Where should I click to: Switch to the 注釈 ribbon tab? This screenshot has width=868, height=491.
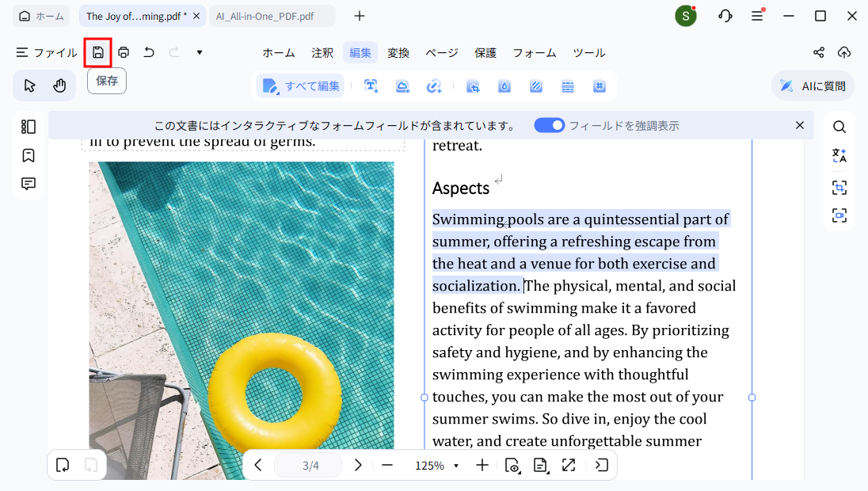click(322, 52)
